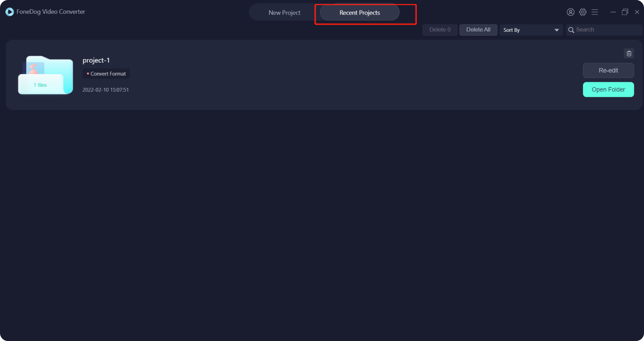Click the Convert Format tag

[106, 74]
